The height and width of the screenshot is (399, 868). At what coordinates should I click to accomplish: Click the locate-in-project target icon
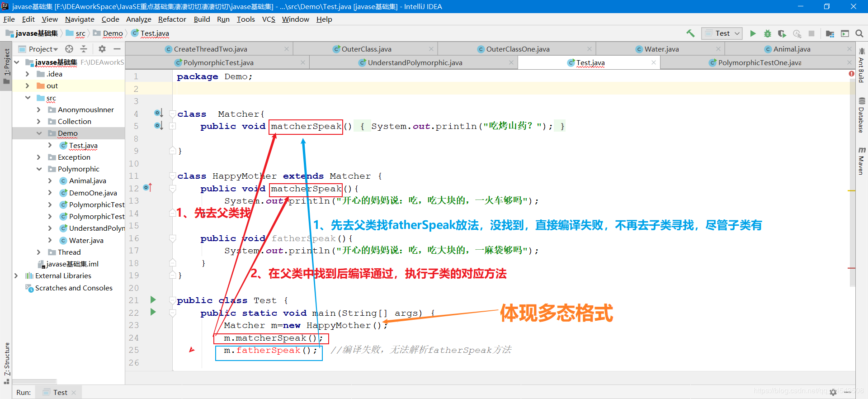(x=69, y=49)
